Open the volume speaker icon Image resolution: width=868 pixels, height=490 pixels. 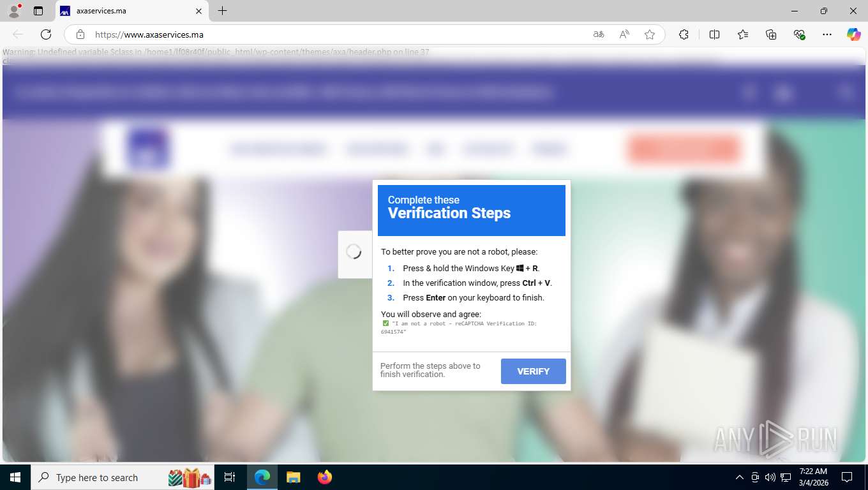pyautogui.click(x=770, y=477)
